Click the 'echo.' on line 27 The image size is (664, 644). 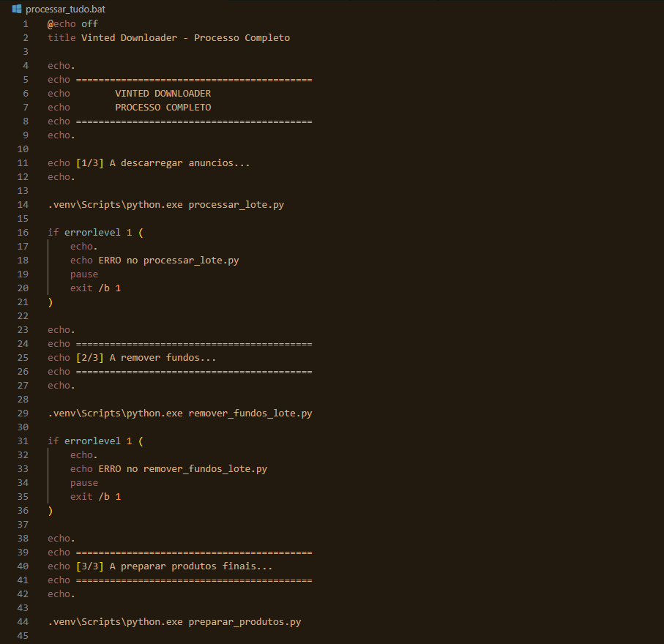pyautogui.click(x=61, y=386)
